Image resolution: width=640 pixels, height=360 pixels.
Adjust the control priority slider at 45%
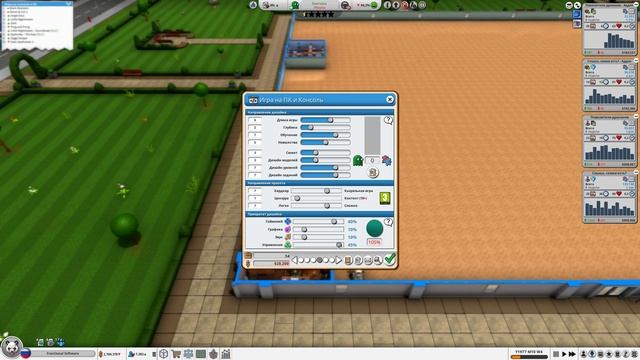[318, 245]
